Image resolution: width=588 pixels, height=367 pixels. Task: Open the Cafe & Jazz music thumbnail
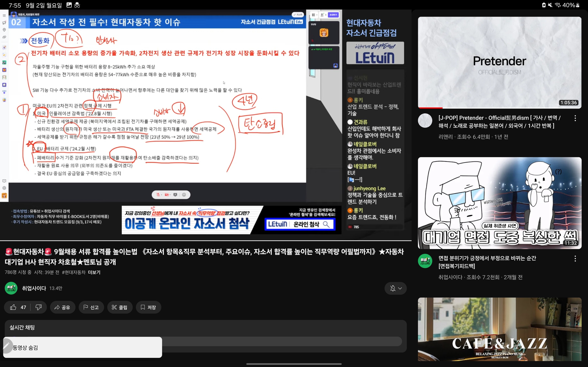click(500, 329)
